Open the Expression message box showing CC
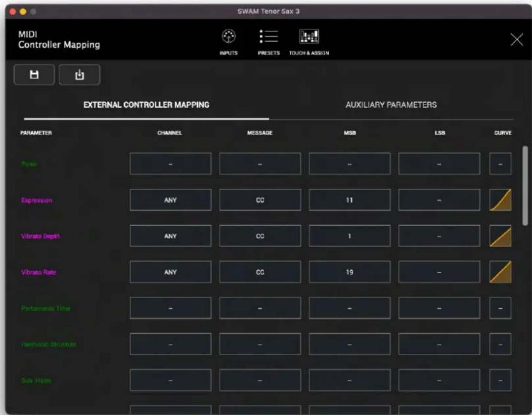Image resolution: width=532 pixels, height=415 pixels. (260, 200)
